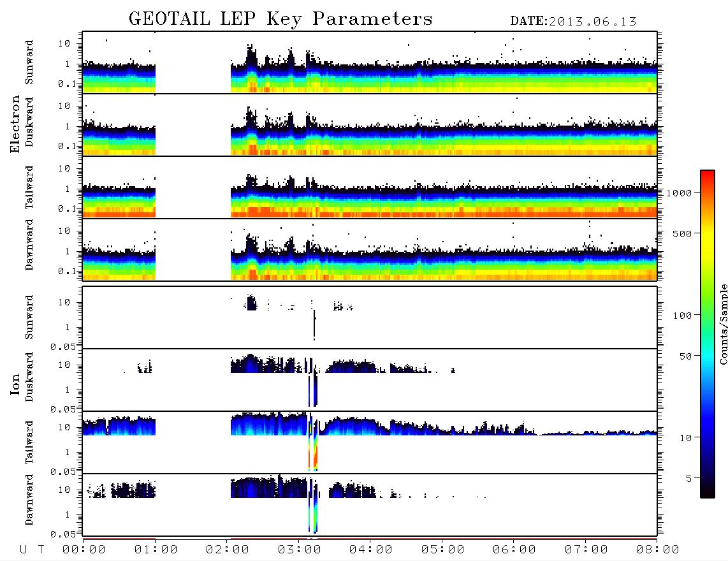Select the Electron "Dawnward" panel label

29,245
